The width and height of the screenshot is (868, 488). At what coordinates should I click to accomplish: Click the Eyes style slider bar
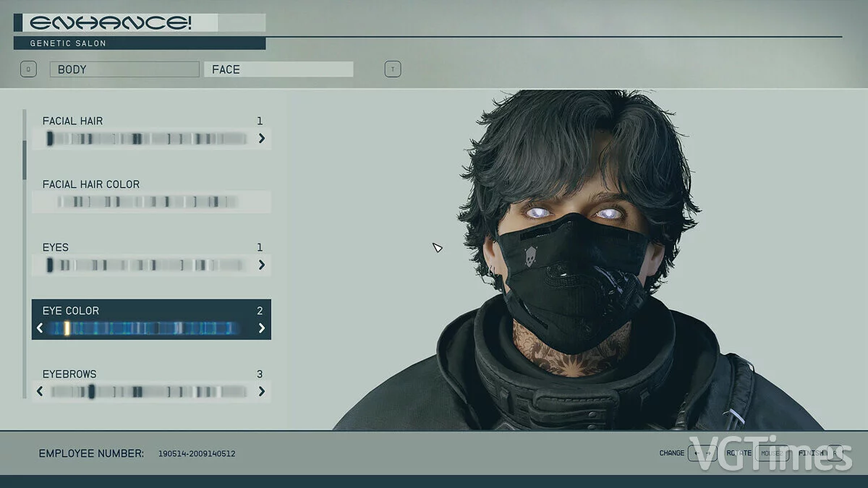pos(148,265)
